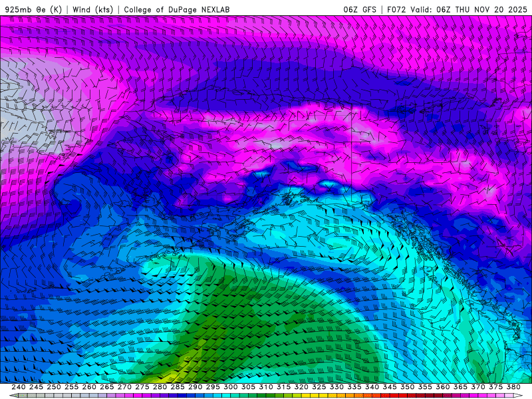Click the 280 value on color scale

tap(160, 387)
